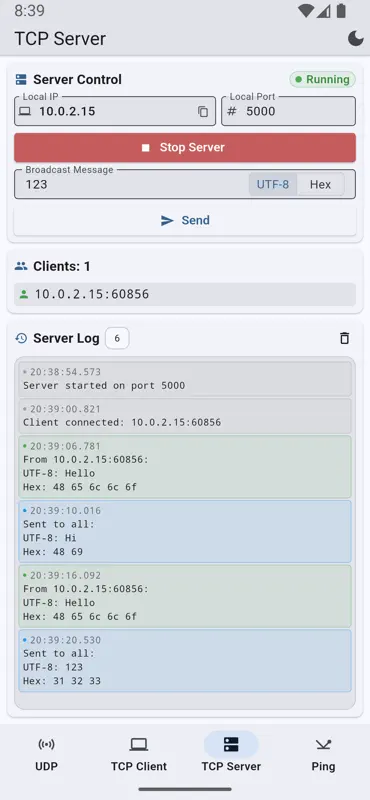Edit the Local Port field
The height and width of the screenshot is (800, 370).
click(x=288, y=111)
